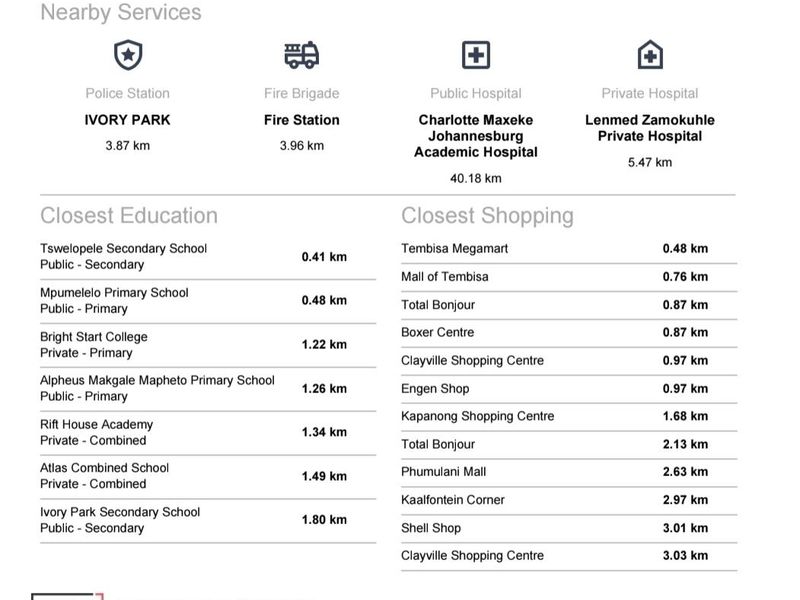Viewport: 800px width, 600px height.
Task: Select Lenmed Zamokuhle Private Hospital text
Action: coord(650,128)
